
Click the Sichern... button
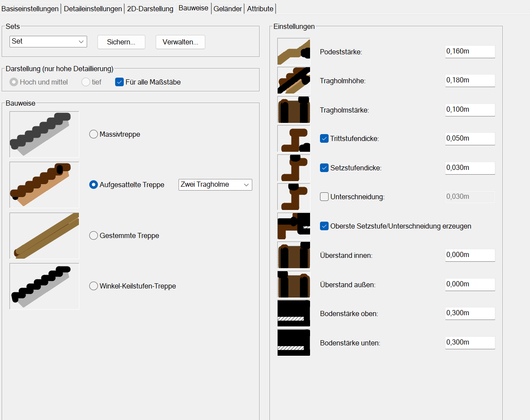pos(121,42)
